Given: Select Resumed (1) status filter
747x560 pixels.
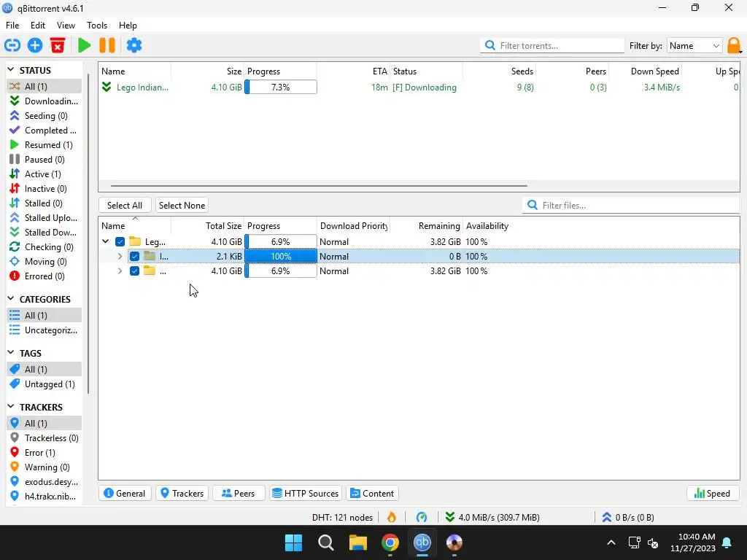Looking at the screenshot, I should point(44,145).
